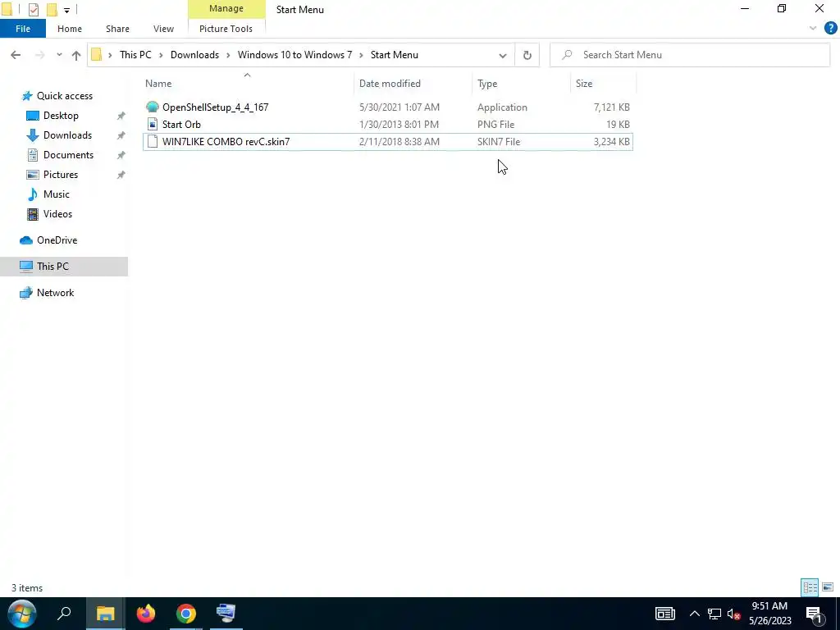The height and width of the screenshot is (630, 840).
Task: Select the OpenShellSetup_4_4_167 application file
Action: click(388, 107)
